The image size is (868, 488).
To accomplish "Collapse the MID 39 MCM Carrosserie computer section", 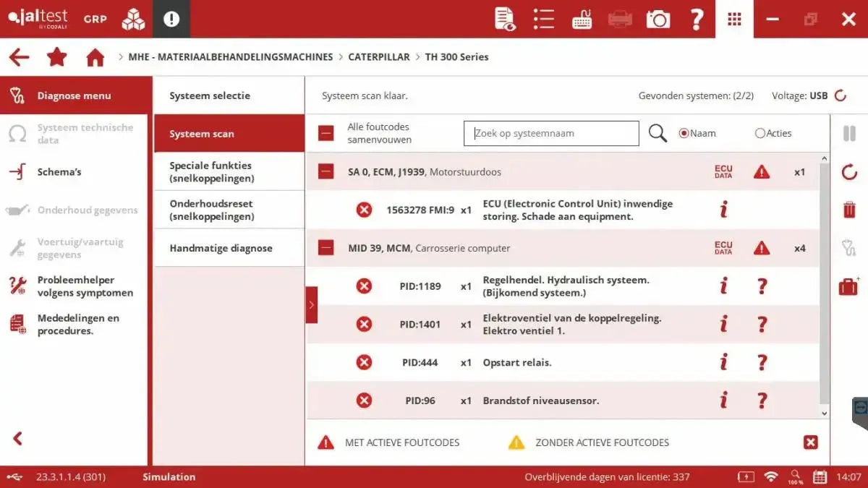I will [x=325, y=247].
